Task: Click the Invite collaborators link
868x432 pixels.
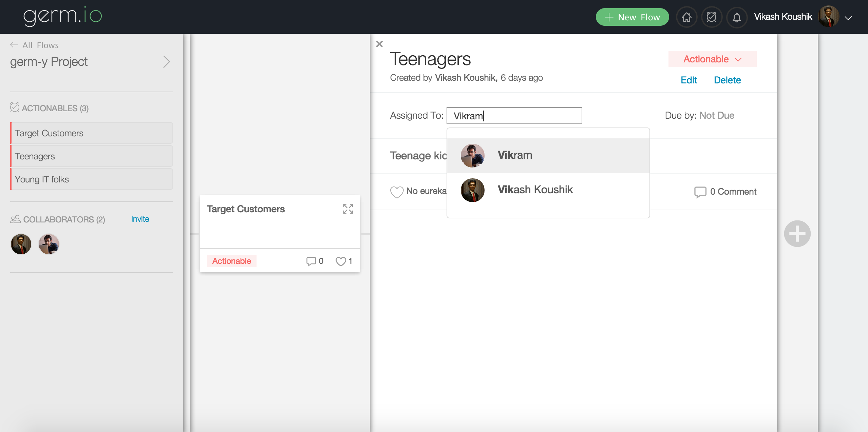Action: coord(140,219)
